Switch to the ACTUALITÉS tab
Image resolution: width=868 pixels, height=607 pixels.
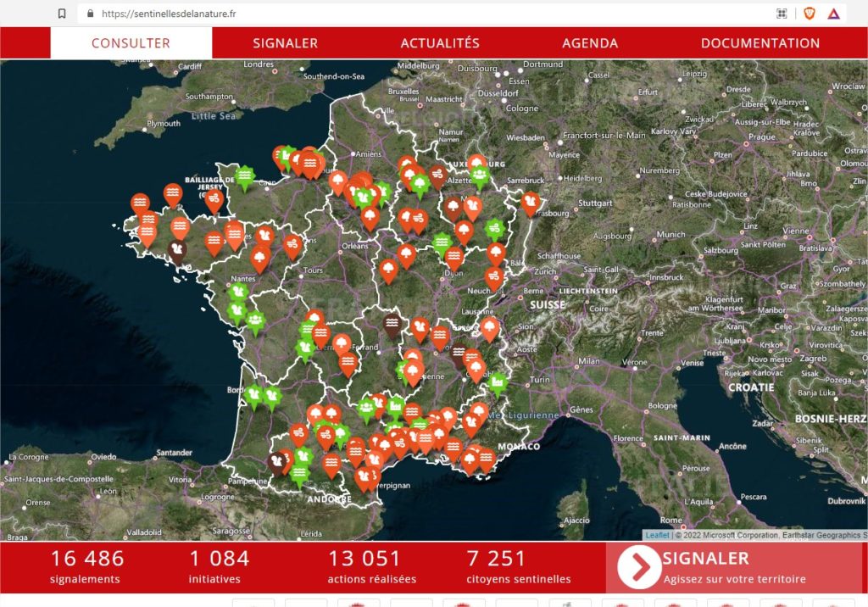tap(440, 43)
